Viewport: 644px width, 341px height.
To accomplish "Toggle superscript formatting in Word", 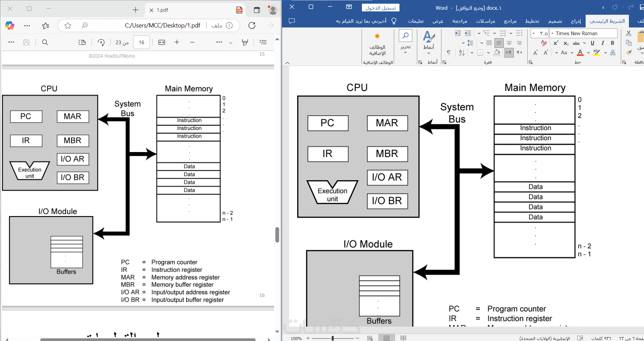I will [556, 43].
